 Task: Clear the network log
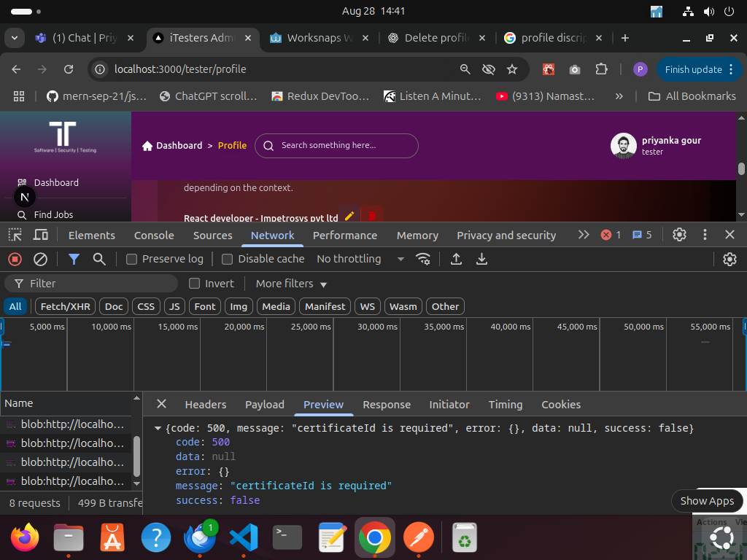tap(41, 259)
